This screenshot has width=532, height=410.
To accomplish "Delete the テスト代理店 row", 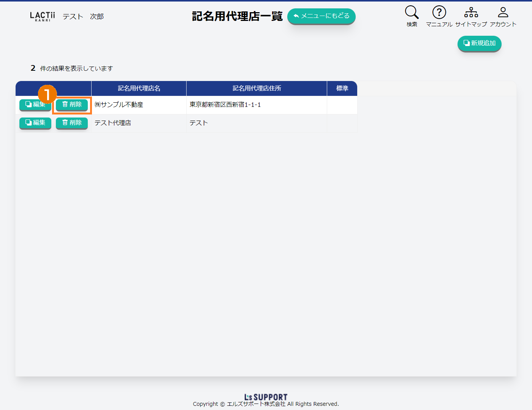I will [72, 122].
